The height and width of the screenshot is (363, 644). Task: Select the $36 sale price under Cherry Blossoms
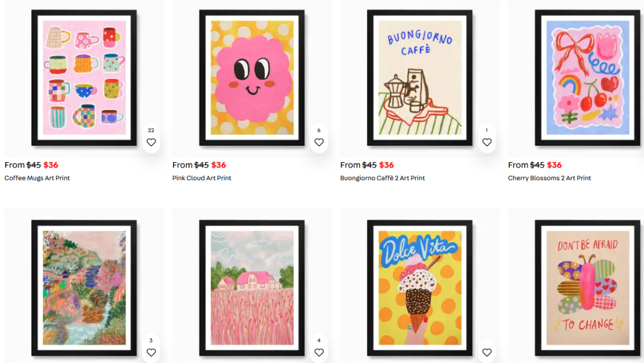pyautogui.click(x=555, y=165)
